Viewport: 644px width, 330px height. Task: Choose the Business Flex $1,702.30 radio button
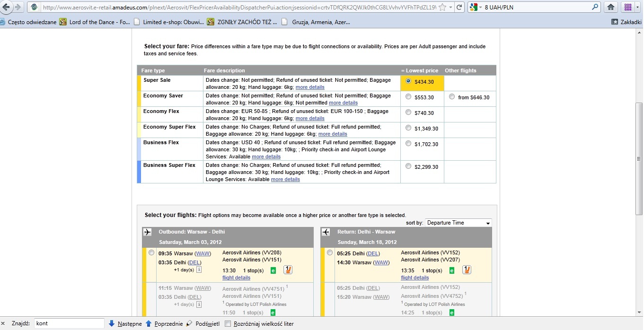(408, 144)
